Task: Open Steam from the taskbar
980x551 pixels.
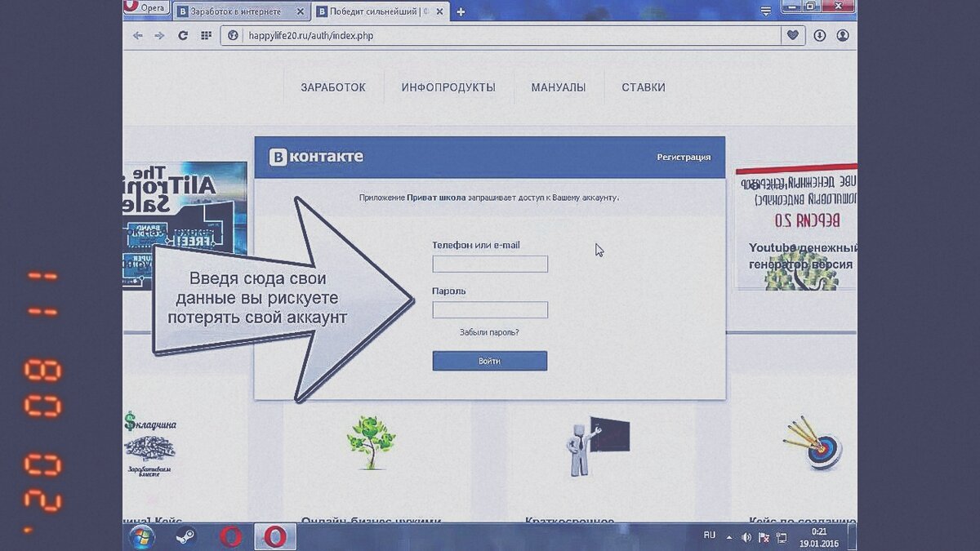Action: click(x=186, y=536)
